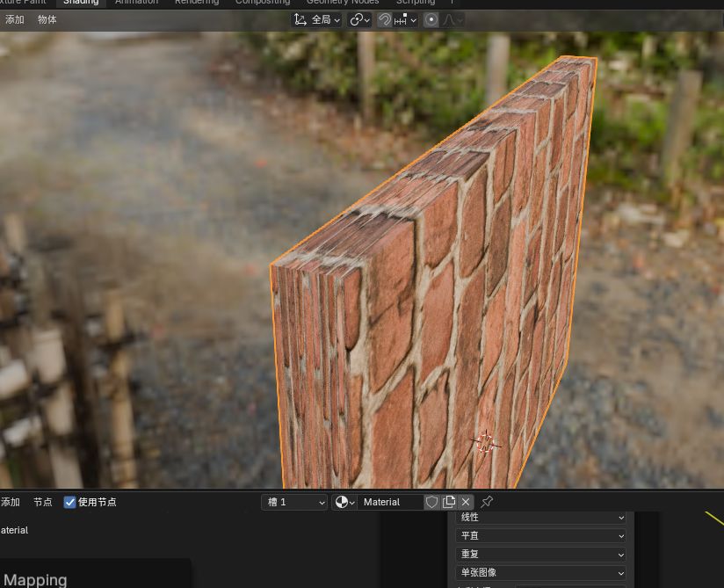This screenshot has height=588, width=724.
Task: Switch to the Geometry Nodes workspace tab
Action: pyautogui.click(x=343, y=3)
